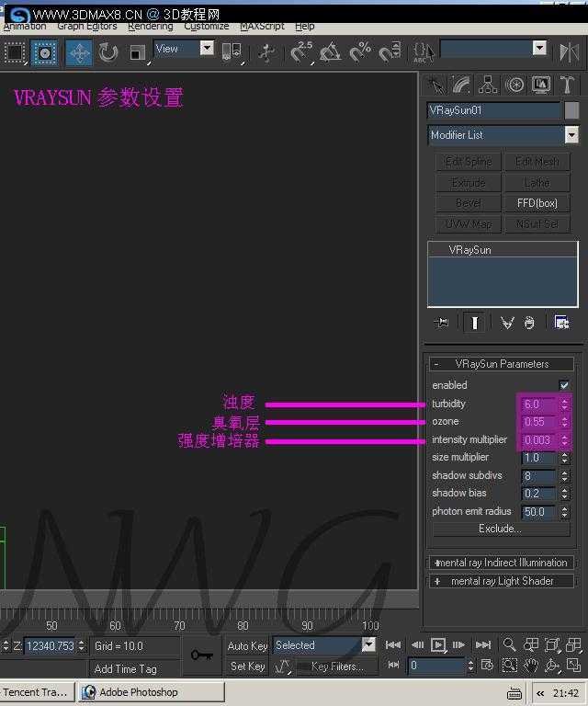The width and height of the screenshot is (588, 706).
Task: Activate the Select and Rotate tool
Action: coord(108,52)
